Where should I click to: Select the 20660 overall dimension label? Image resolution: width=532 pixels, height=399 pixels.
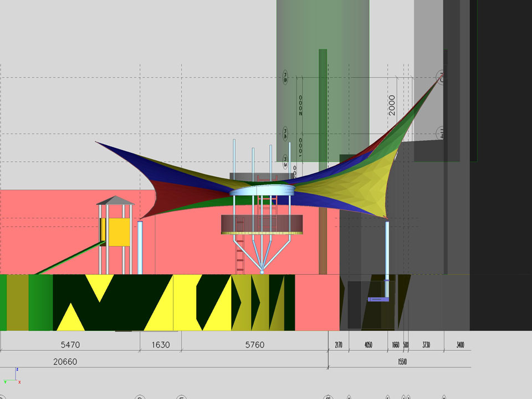pos(65,362)
